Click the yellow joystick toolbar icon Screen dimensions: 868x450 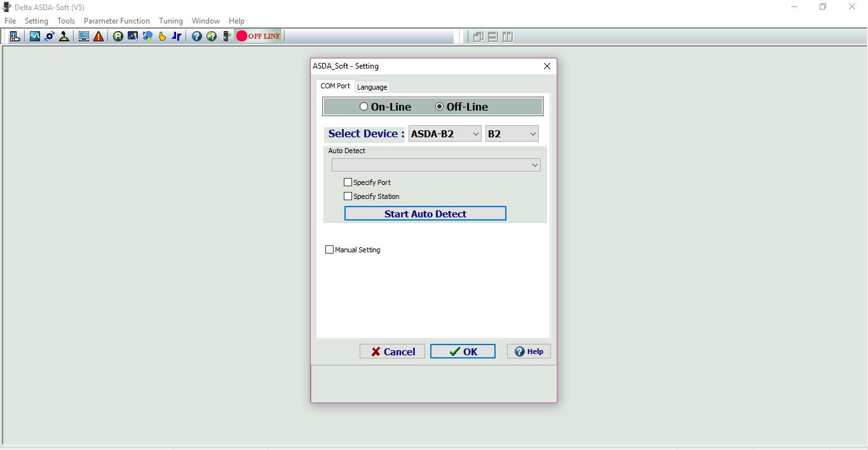(x=64, y=36)
